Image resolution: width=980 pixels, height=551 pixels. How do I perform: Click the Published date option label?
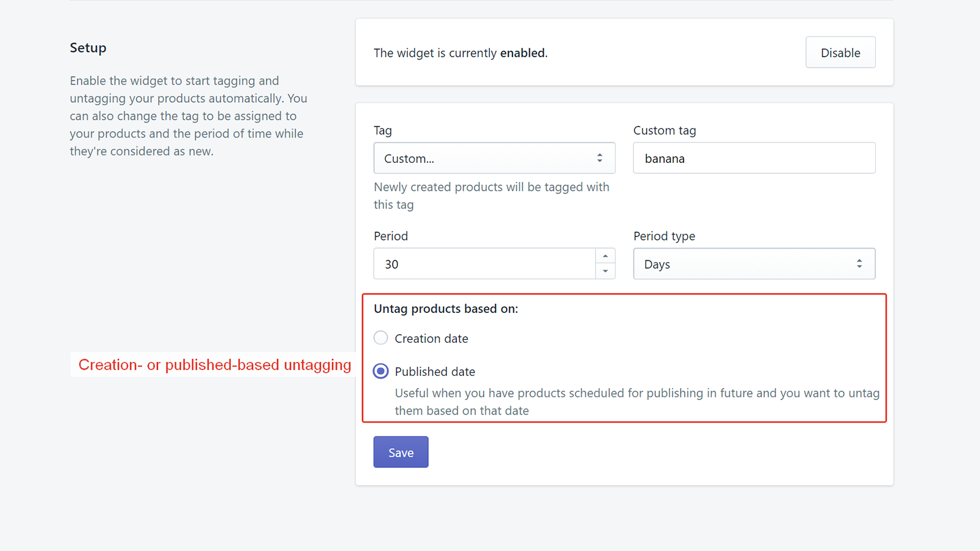click(x=435, y=371)
